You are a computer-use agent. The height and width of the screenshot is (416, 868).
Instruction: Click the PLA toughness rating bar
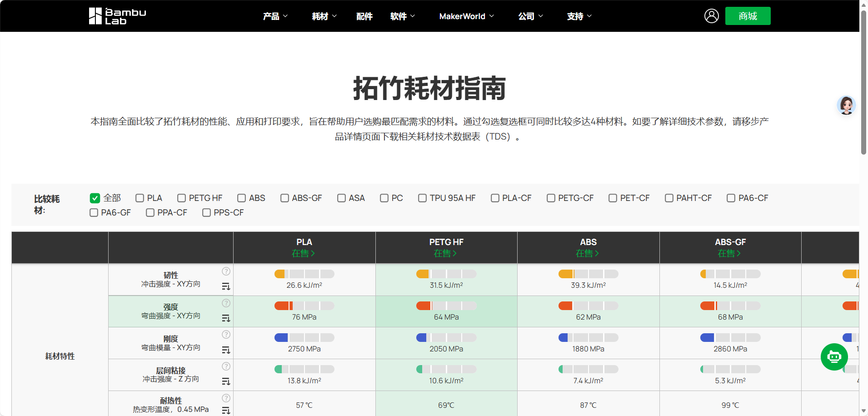[304, 274]
